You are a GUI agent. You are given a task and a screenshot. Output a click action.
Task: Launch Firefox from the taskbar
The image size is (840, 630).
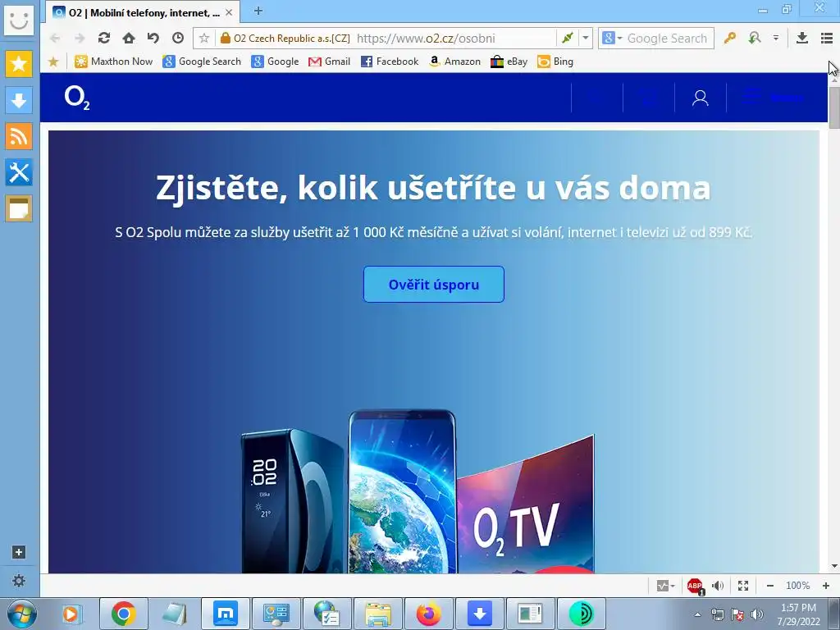tap(429, 614)
